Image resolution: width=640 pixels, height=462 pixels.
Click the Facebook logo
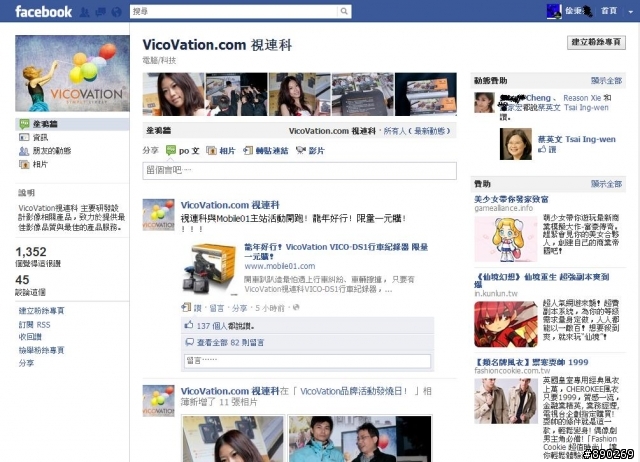[x=43, y=11]
